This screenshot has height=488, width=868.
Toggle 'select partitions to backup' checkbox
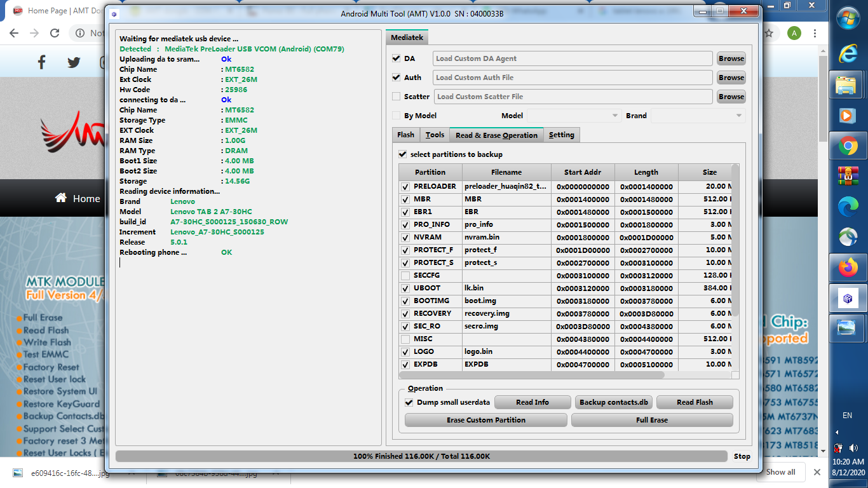(x=402, y=154)
